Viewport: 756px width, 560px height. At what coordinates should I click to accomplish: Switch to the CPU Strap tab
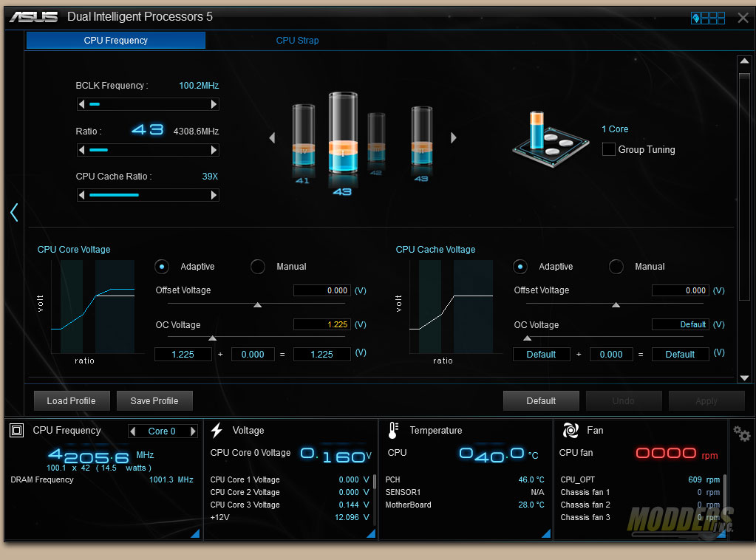coord(297,41)
